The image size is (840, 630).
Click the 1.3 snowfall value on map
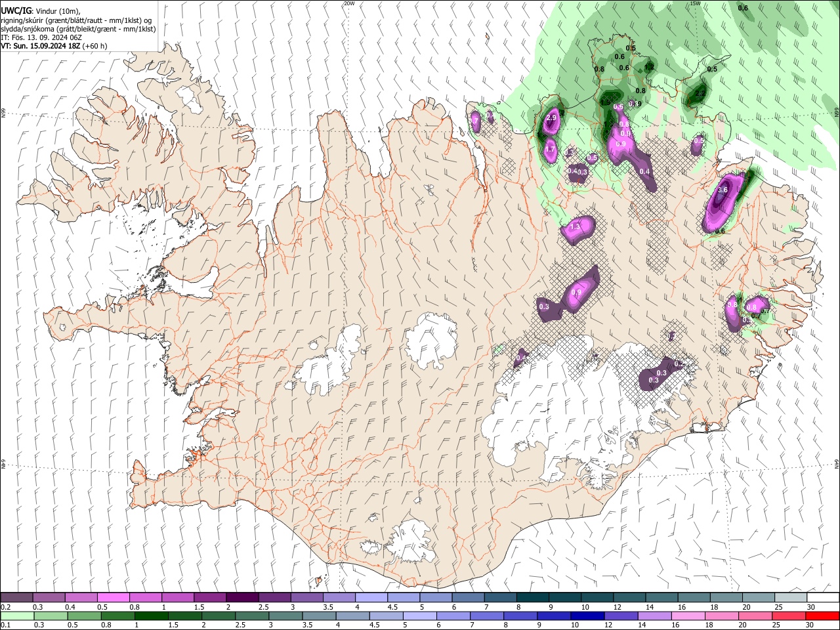pos(576,226)
